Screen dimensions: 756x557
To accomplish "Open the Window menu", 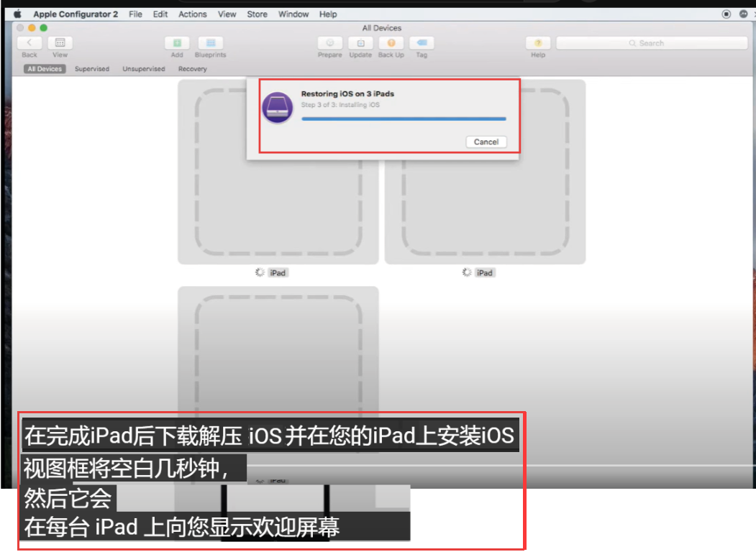I will coord(293,14).
